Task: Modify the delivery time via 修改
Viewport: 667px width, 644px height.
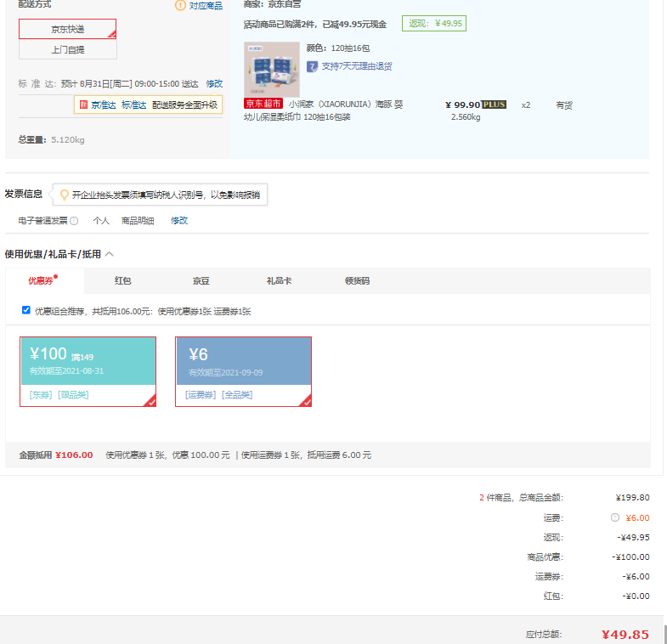Action: pos(214,83)
